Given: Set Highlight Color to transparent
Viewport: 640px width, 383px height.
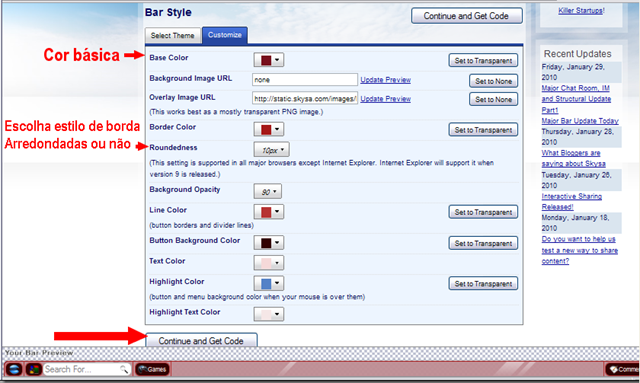Looking at the screenshot, I should (483, 283).
